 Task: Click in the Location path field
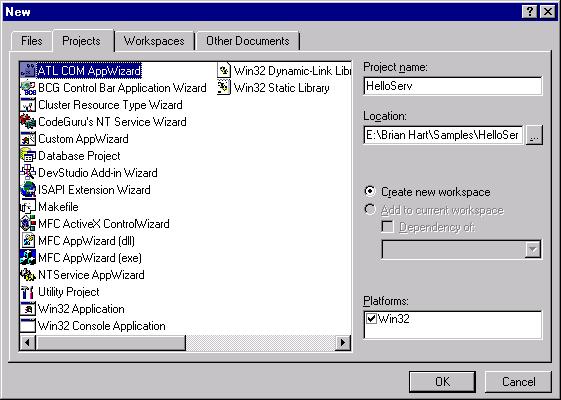tap(443, 135)
